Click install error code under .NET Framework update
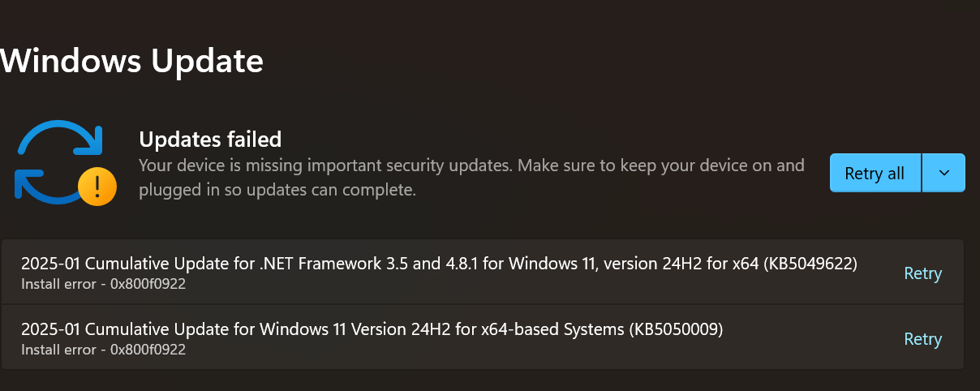The height and width of the screenshot is (391, 980). click(x=104, y=285)
